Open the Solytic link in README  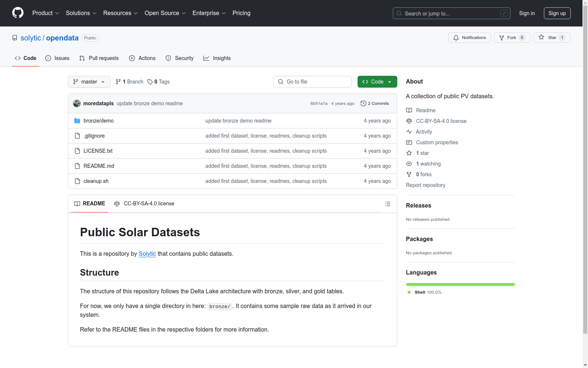pyautogui.click(x=147, y=254)
